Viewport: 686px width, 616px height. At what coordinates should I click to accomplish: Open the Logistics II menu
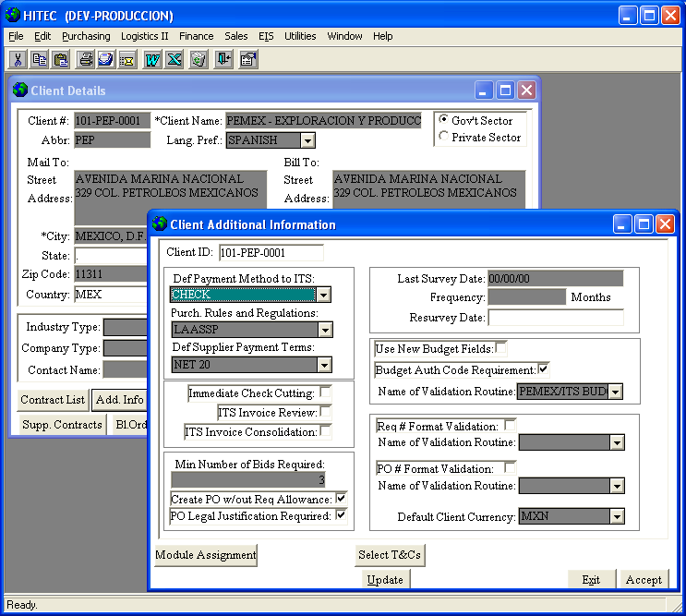pos(144,36)
